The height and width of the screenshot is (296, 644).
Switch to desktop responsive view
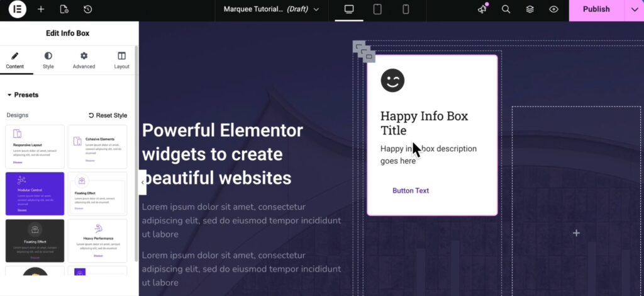point(349,9)
